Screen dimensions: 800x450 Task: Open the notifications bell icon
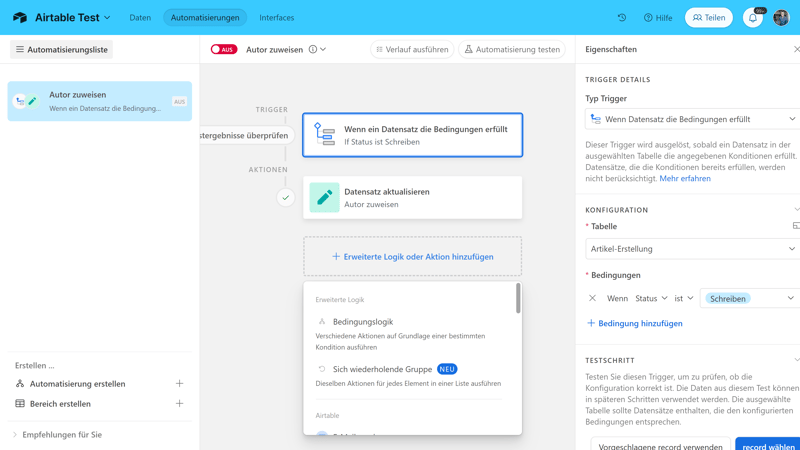pyautogui.click(x=753, y=17)
